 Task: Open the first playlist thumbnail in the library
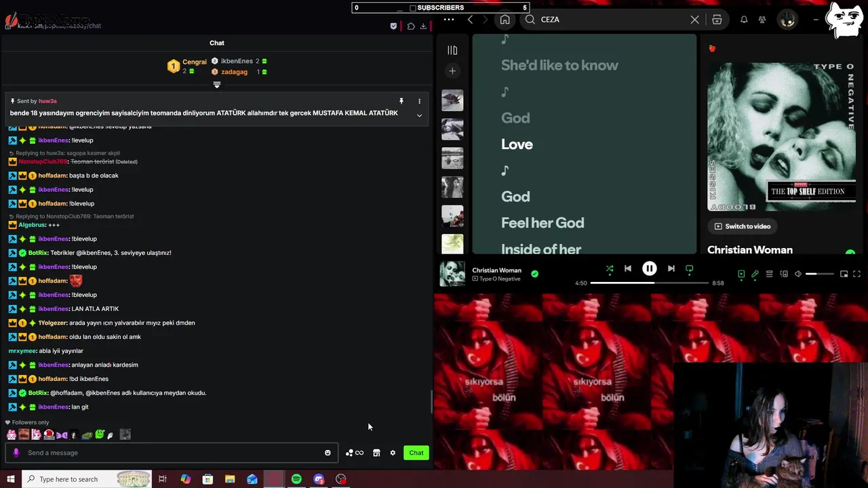(x=452, y=100)
